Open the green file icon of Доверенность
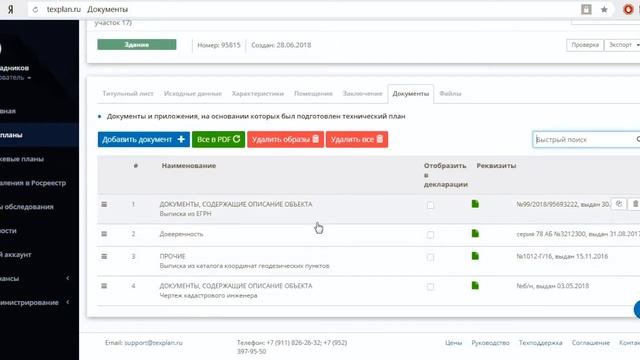This screenshot has height=360, width=640. coord(475,233)
